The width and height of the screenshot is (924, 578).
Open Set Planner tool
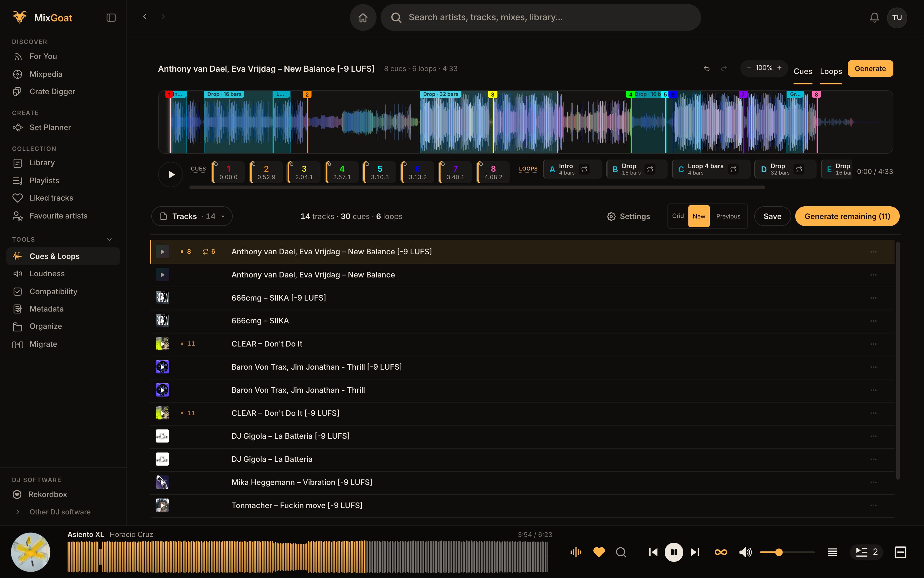coord(63,127)
